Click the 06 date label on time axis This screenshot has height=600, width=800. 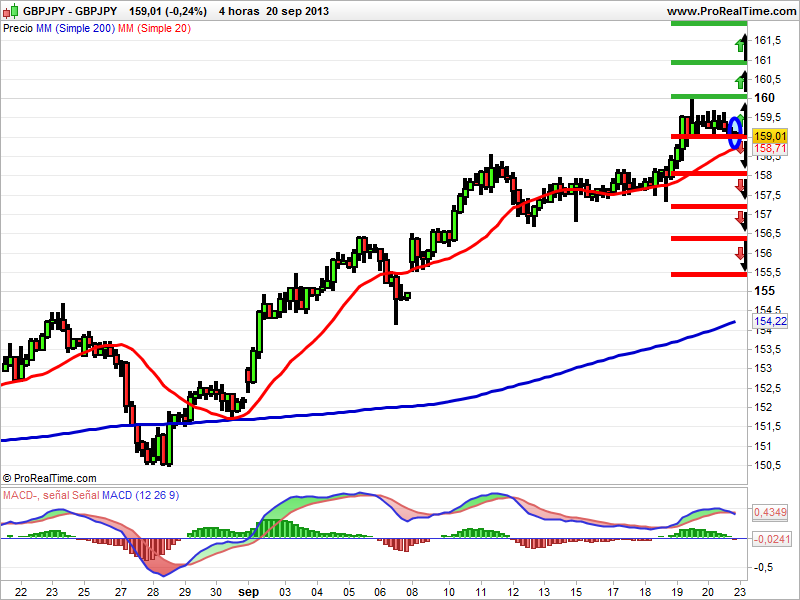coord(380,592)
